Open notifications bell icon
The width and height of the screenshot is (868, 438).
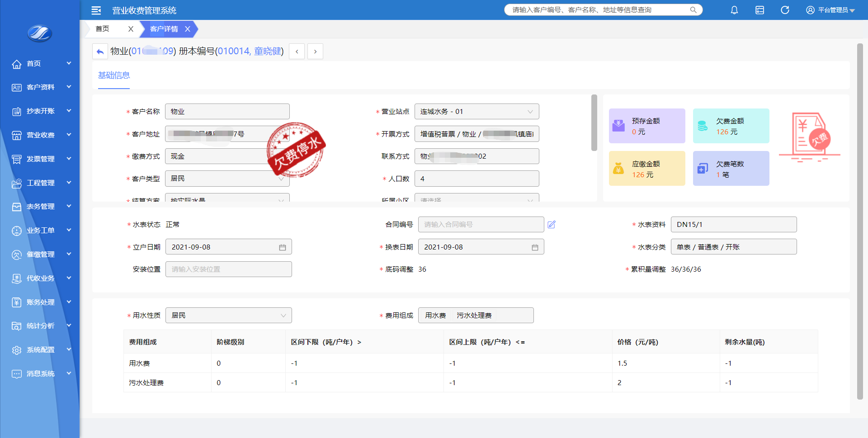(x=734, y=10)
